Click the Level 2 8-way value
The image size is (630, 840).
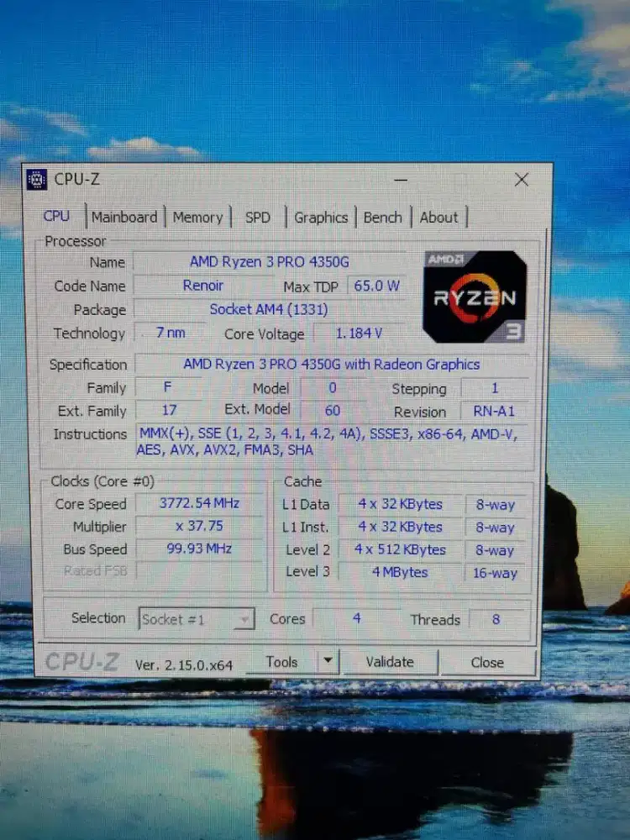click(496, 550)
